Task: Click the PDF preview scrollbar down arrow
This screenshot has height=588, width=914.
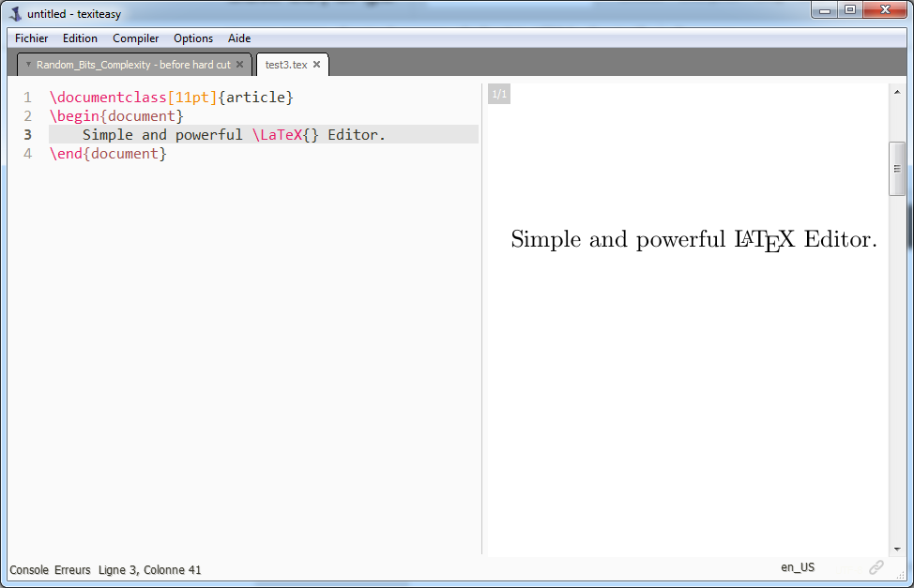Action: (x=897, y=549)
